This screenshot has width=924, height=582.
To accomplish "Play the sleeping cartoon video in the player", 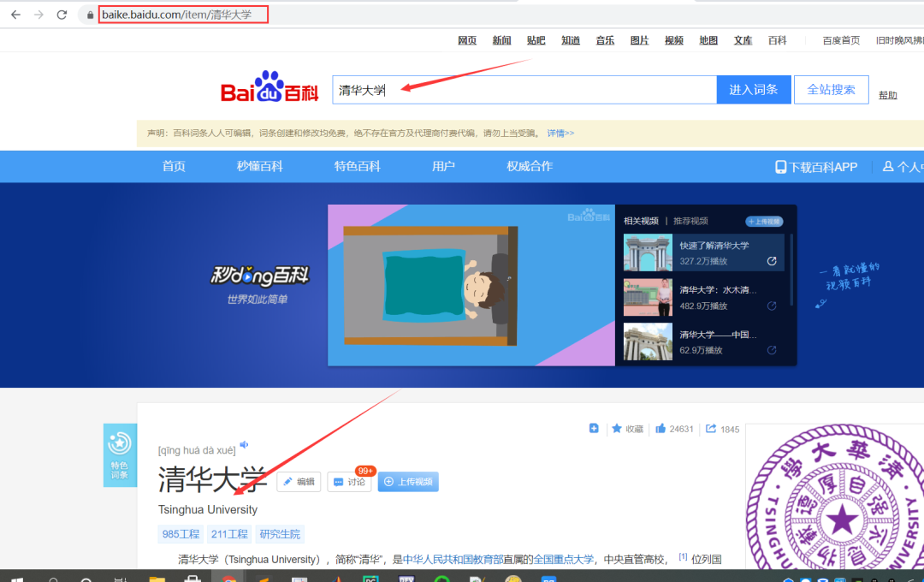I will (471, 285).
